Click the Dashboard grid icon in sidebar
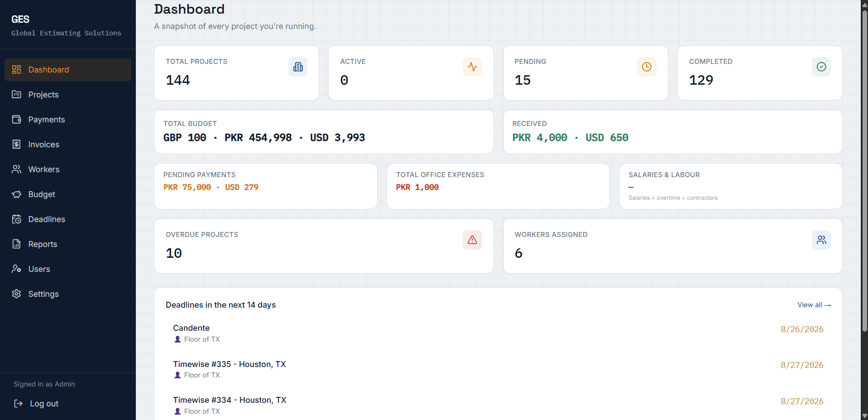This screenshot has width=868, height=420. click(17, 70)
